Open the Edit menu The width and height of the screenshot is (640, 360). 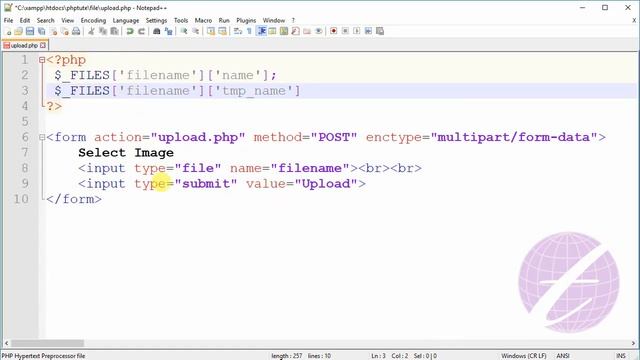pyautogui.click(x=25, y=20)
